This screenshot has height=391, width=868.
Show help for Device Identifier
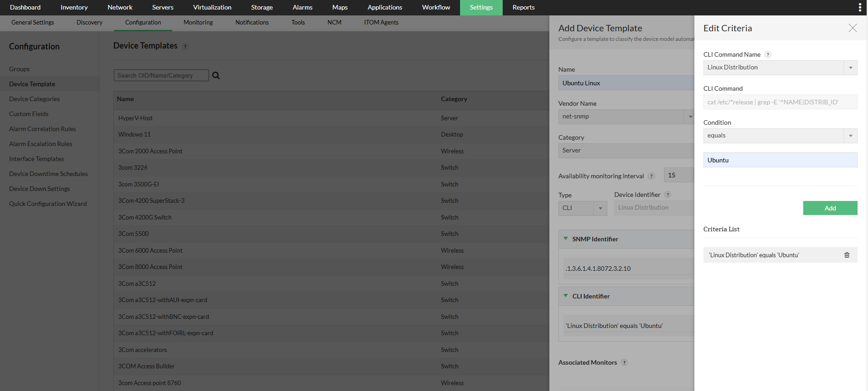[668, 195]
